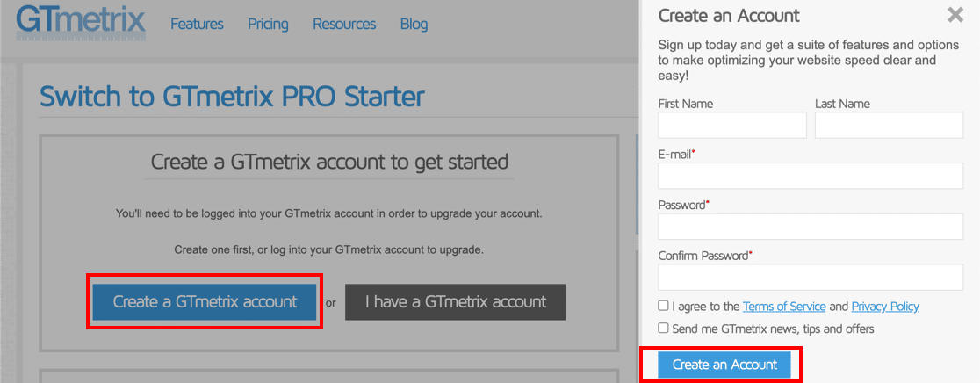Open the Features menu
This screenshot has width=980, height=383.
197,25
